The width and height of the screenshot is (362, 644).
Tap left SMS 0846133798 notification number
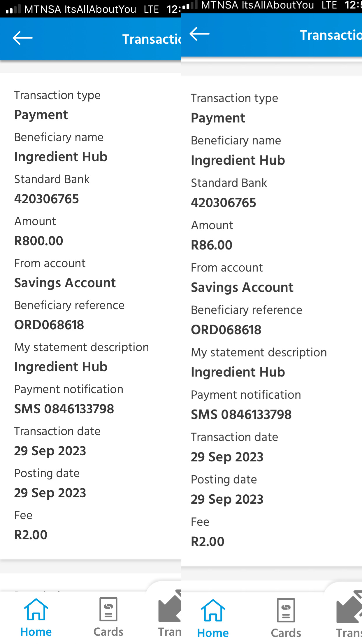64,409
